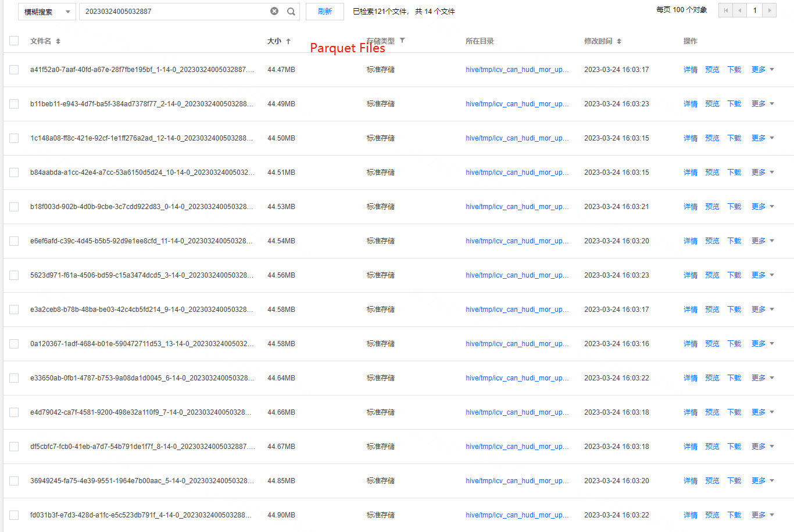Open 详情 for the 44.49MB file
Screen dimensions: 794x532
coord(691,104)
